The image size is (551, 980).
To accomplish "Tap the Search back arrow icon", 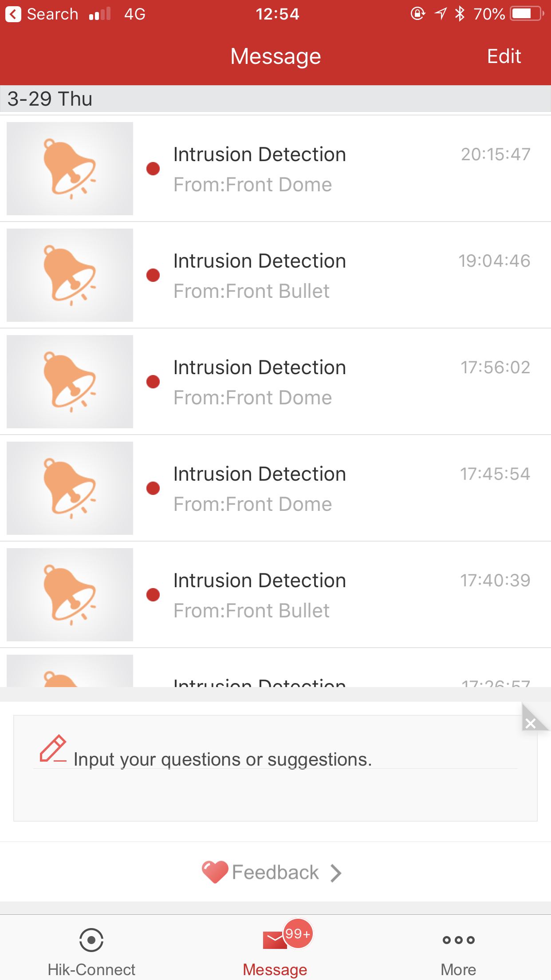I will click(x=13, y=14).
